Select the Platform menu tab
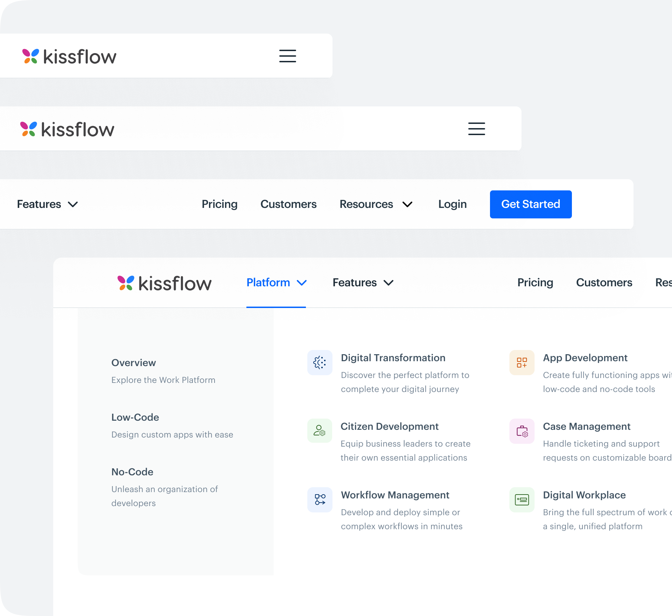The width and height of the screenshot is (672, 616). pyautogui.click(x=276, y=283)
